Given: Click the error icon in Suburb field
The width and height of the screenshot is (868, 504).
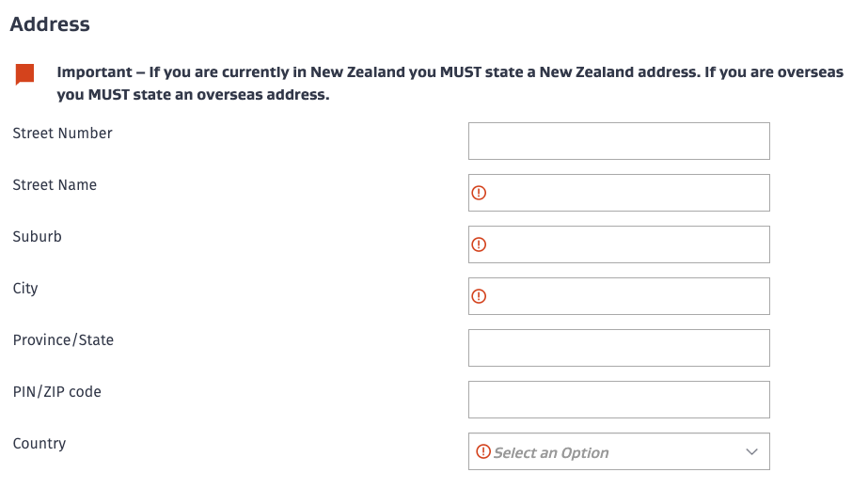Looking at the screenshot, I should click(479, 244).
